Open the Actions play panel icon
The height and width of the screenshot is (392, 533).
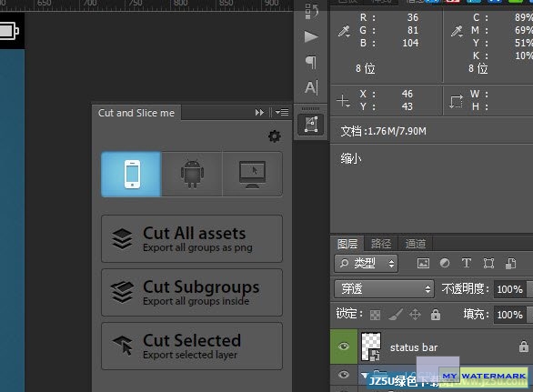[311, 36]
